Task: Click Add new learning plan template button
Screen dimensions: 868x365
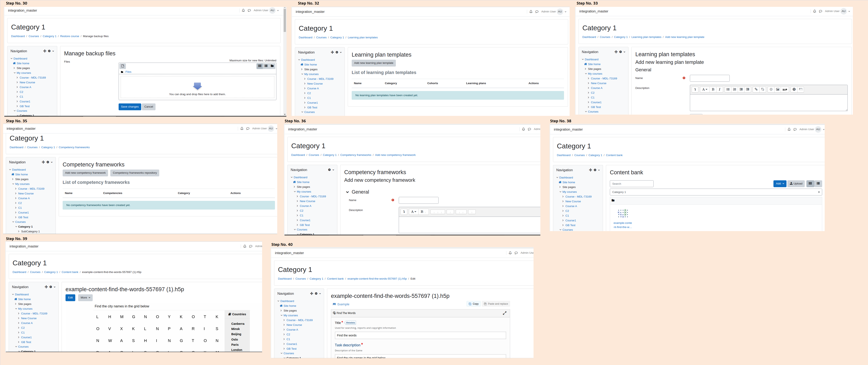Action: pyautogui.click(x=373, y=63)
